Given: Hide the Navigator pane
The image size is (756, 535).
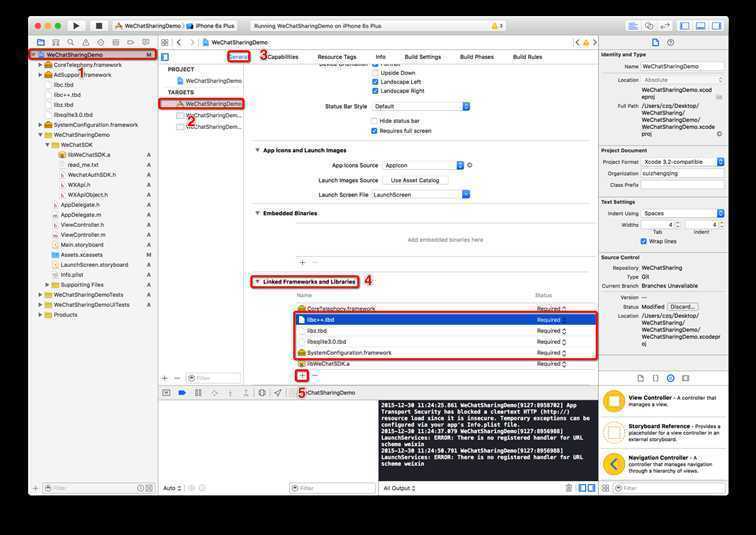Looking at the screenshot, I should point(685,26).
